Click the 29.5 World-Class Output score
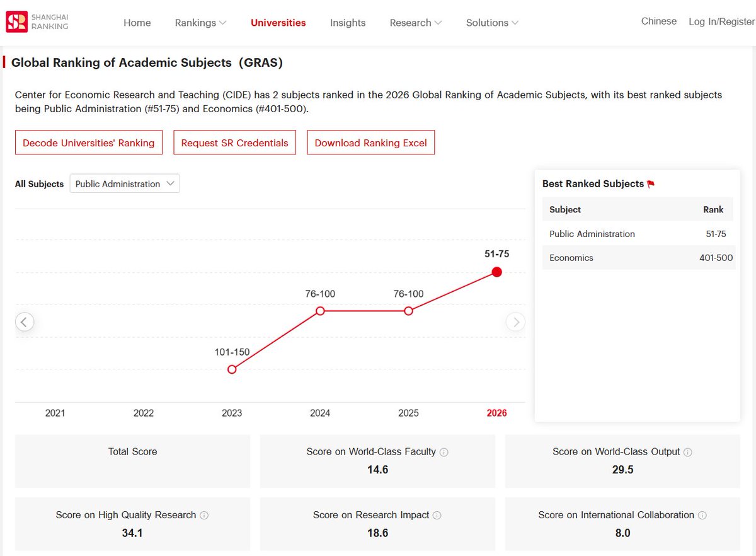This screenshot has width=756, height=556. (622, 470)
